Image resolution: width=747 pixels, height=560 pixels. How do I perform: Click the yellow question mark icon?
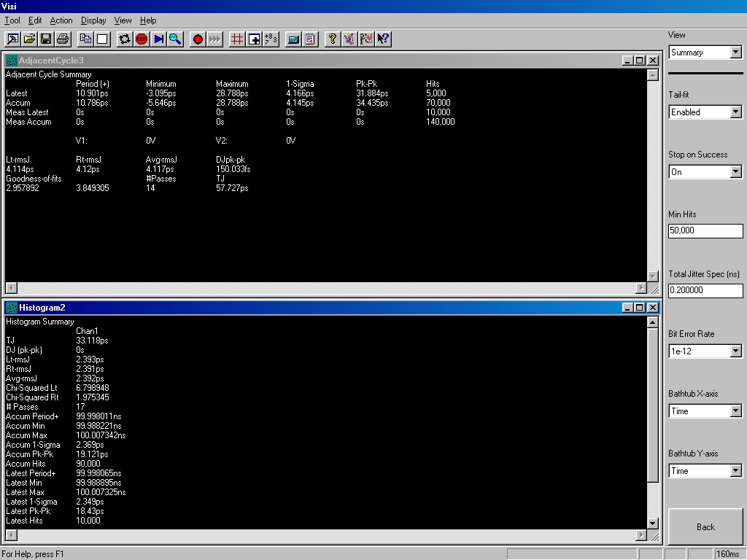coord(332,39)
